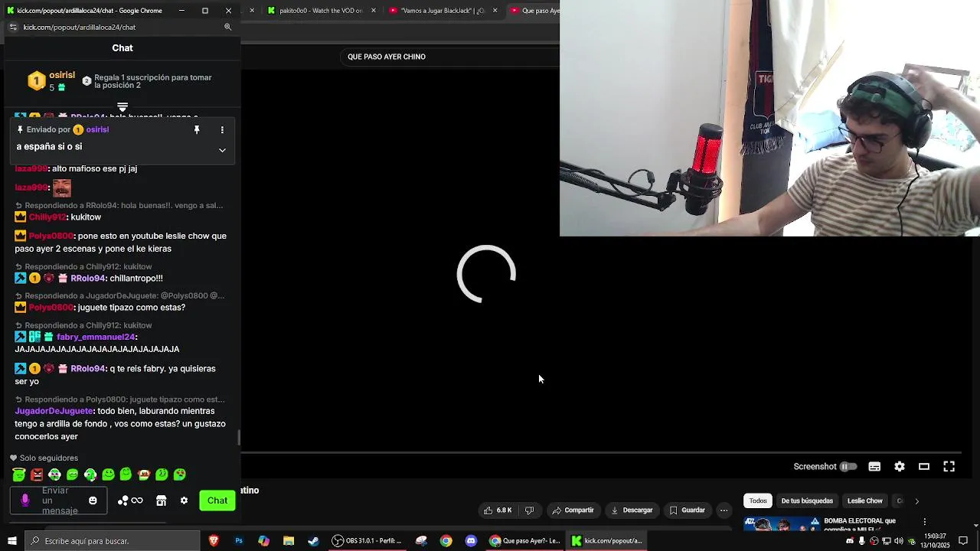Click system tray volume speaker icon
Screen dimensions: 980x551
[899, 541]
